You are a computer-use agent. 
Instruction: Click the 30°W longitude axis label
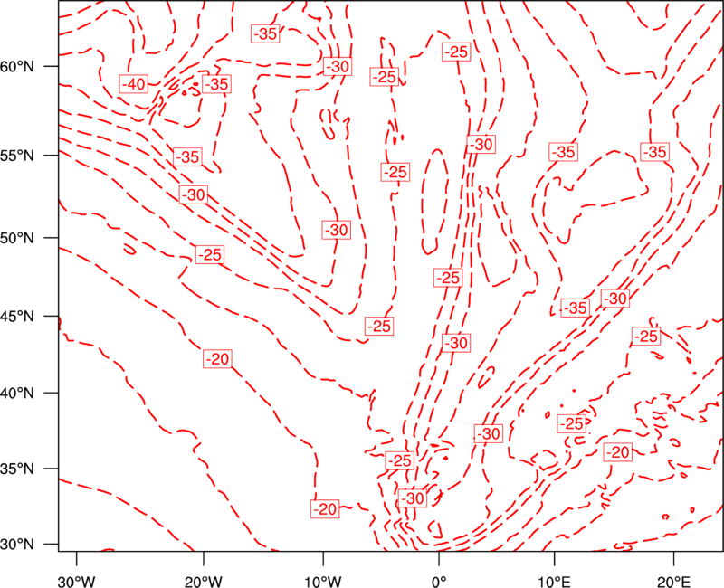point(77,581)
